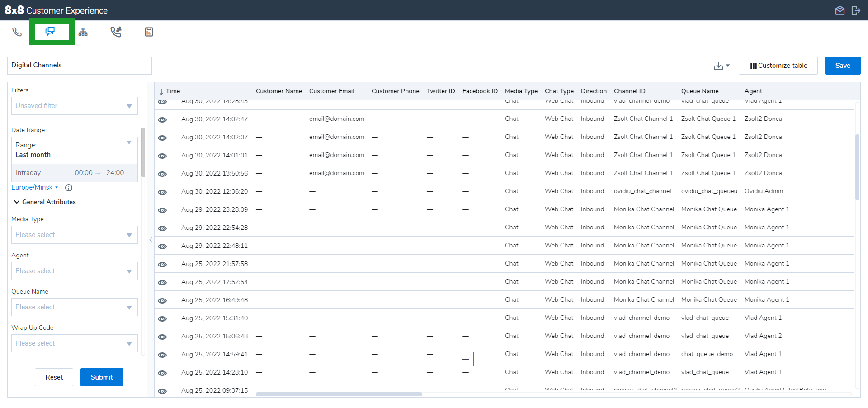Viewport: 868px width, 408px height.
Task: Open the voice calls analytics section
Action: 17,32
